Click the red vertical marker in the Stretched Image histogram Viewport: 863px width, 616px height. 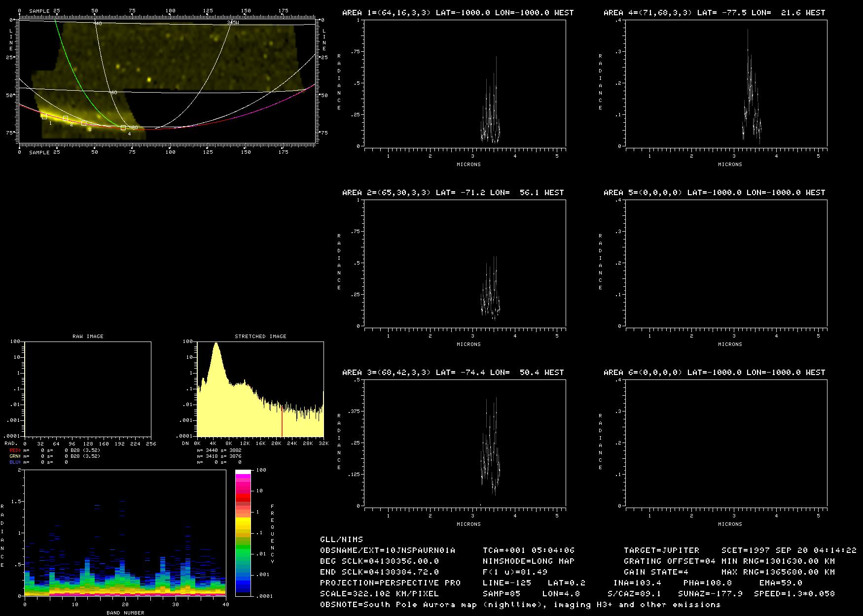coord(282,419)
